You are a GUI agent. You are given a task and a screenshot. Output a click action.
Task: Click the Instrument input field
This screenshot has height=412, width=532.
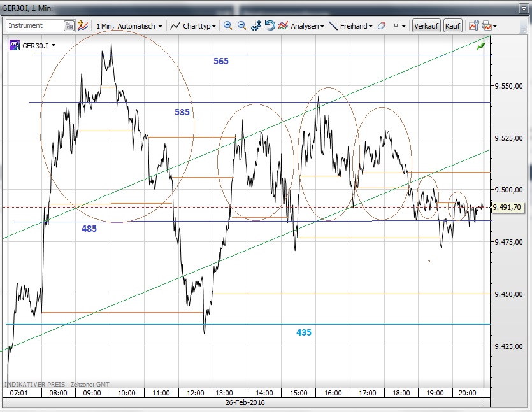coord(34,25)
